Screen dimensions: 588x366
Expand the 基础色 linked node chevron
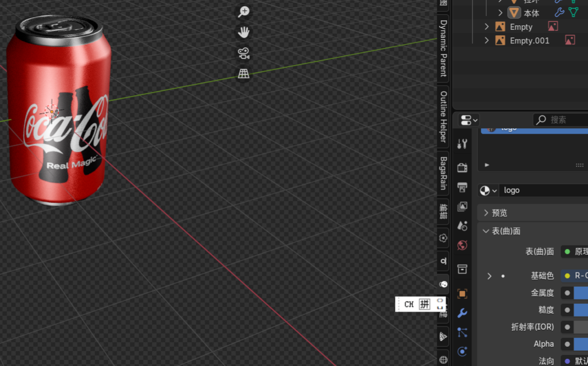[x=490, y=276]
